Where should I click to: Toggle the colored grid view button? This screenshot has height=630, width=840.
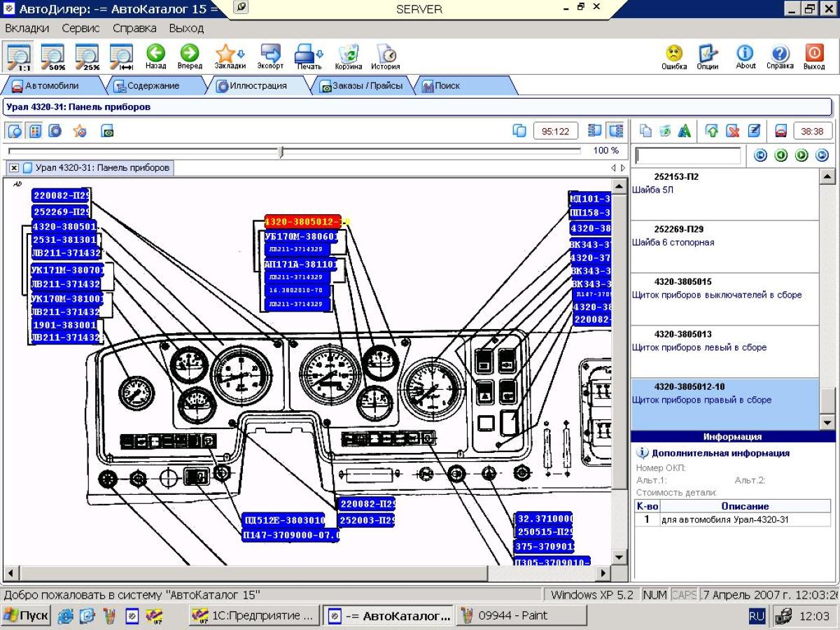(x=35, y=131)
